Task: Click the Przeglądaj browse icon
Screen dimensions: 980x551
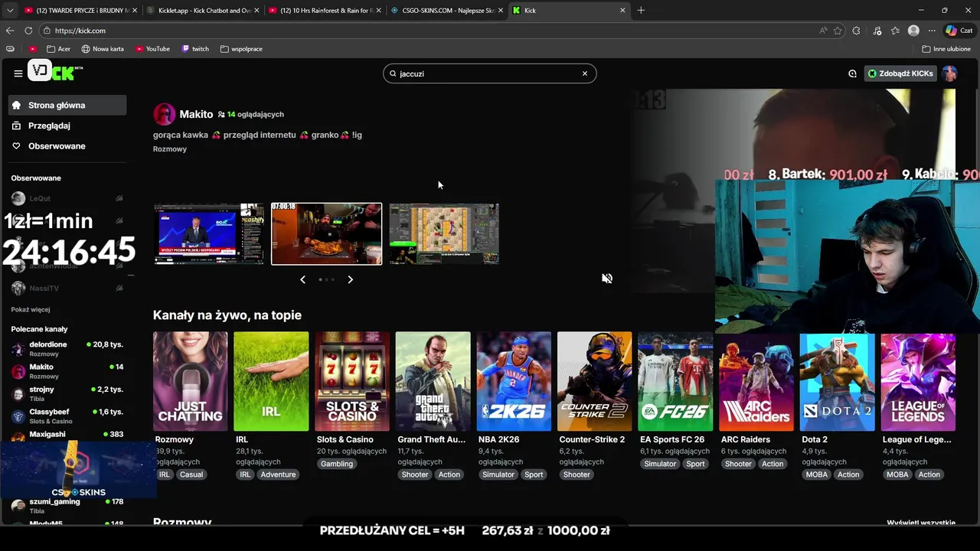Action: 16,126
